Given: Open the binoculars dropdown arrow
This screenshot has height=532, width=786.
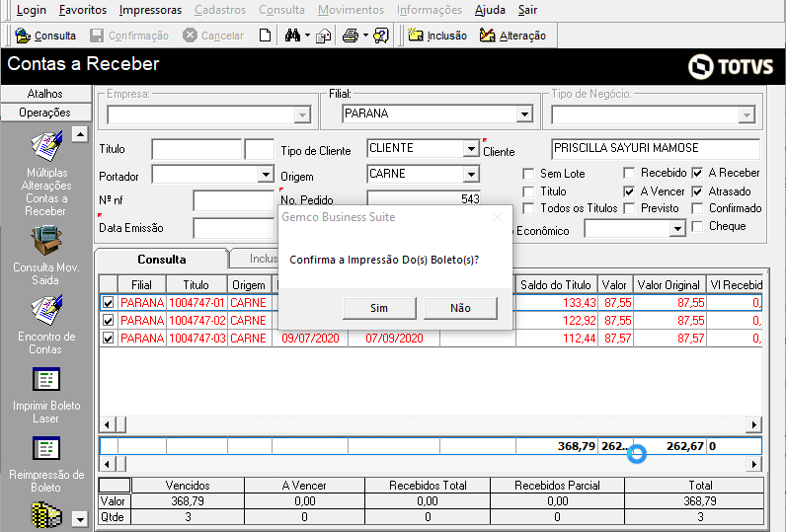Looking at the screenshot, I should 307,36.
